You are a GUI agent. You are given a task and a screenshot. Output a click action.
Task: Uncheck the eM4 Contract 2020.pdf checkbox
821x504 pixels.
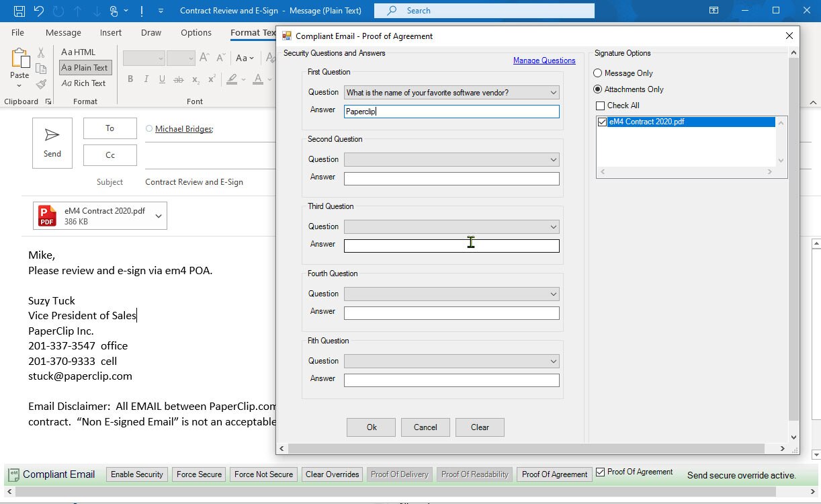[602, 122]
